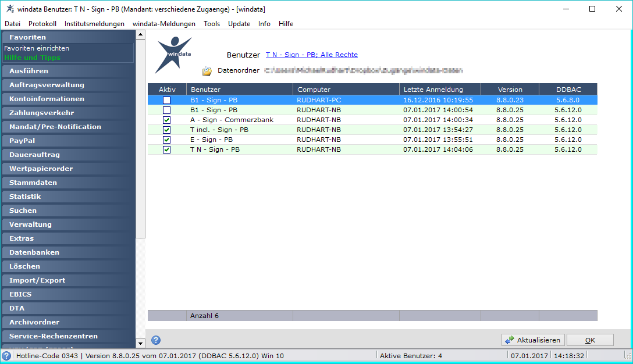633x364 pixels.
Task: Open the Protokoll menu
Action: tap(42, 24)
